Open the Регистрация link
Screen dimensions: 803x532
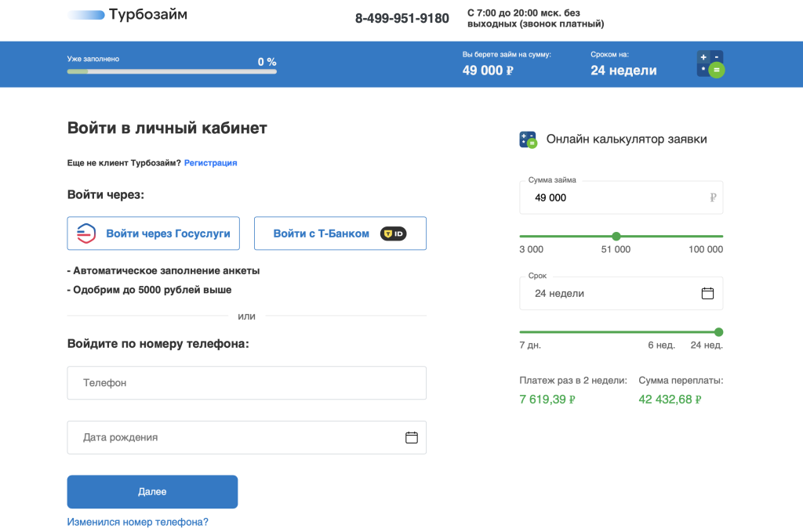(x=210, y=163)
